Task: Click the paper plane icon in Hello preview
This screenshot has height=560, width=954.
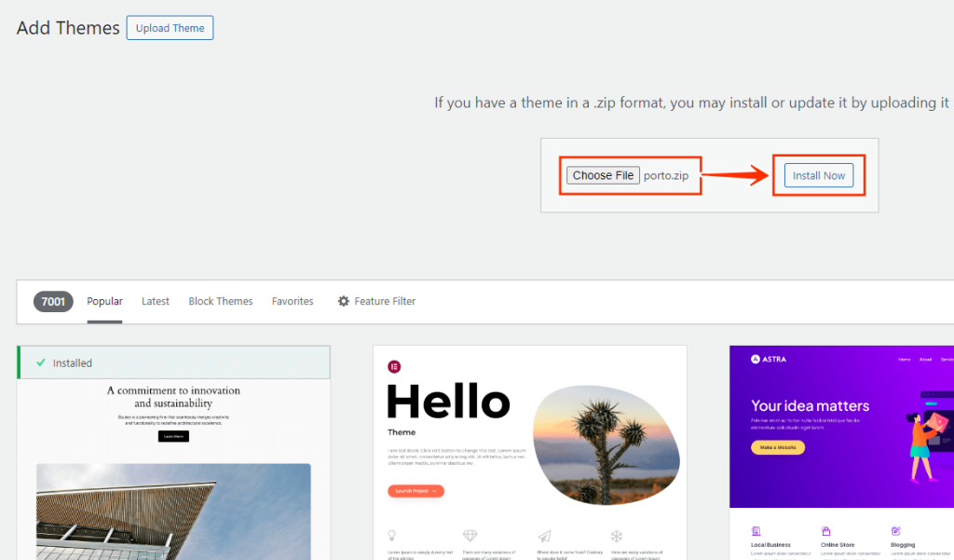Action: [x=544, y=536]
